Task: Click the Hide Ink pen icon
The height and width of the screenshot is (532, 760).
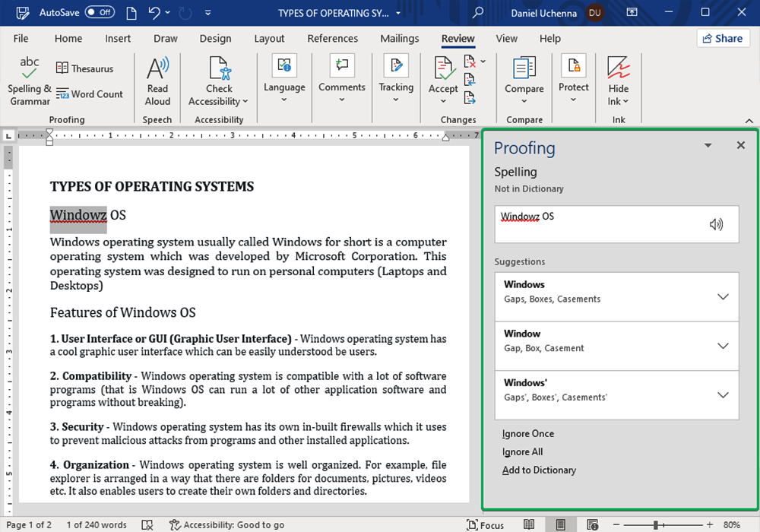Action: 619,69
